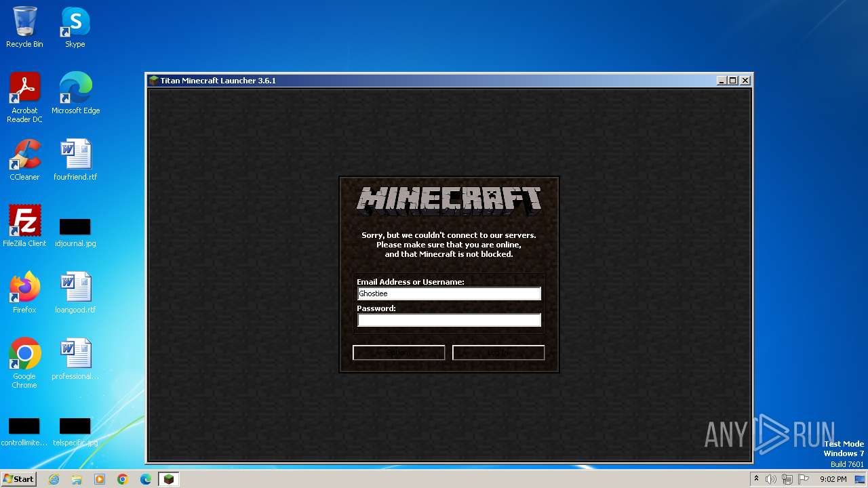
Task: Select the loangood.rtf file icon
Action: point(75,293)
